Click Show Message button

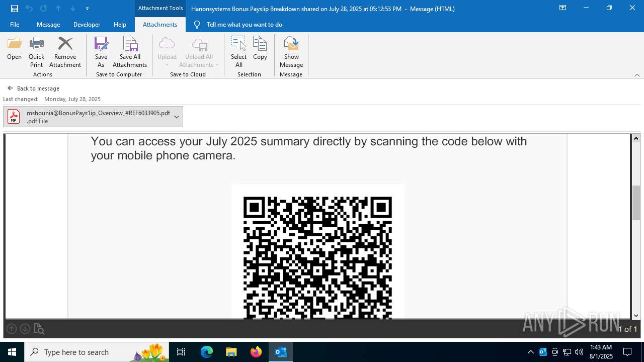pyautogui.click(x=291, y=52)
